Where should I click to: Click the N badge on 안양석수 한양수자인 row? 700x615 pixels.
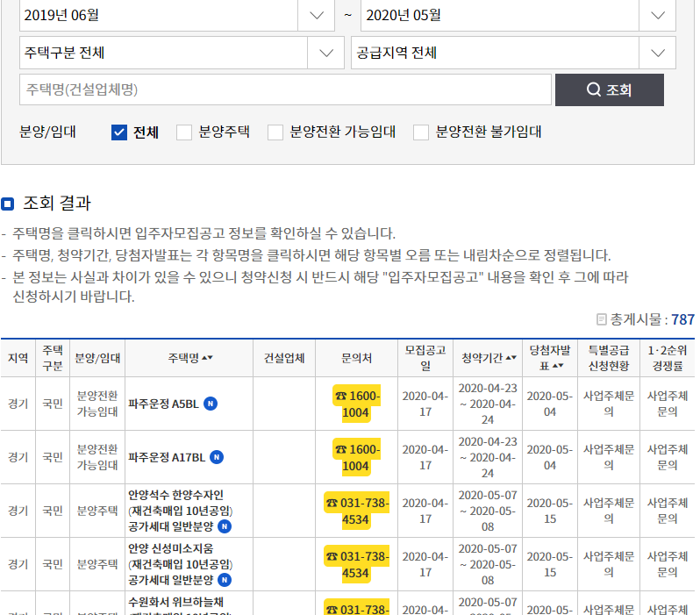225,526
